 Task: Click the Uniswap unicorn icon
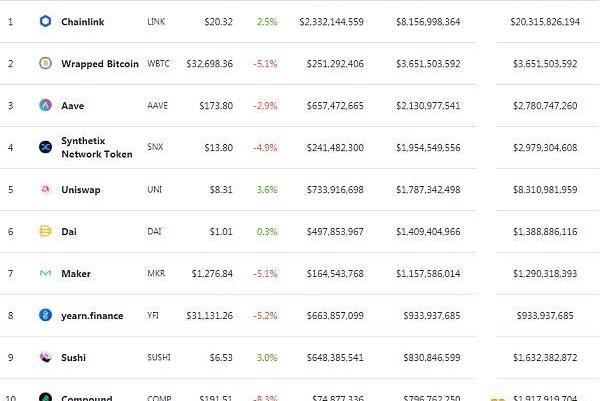tap(45, 189)
